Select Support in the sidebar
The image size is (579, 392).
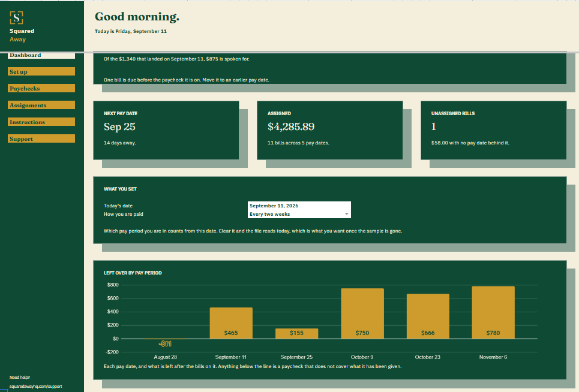point(41,138)
